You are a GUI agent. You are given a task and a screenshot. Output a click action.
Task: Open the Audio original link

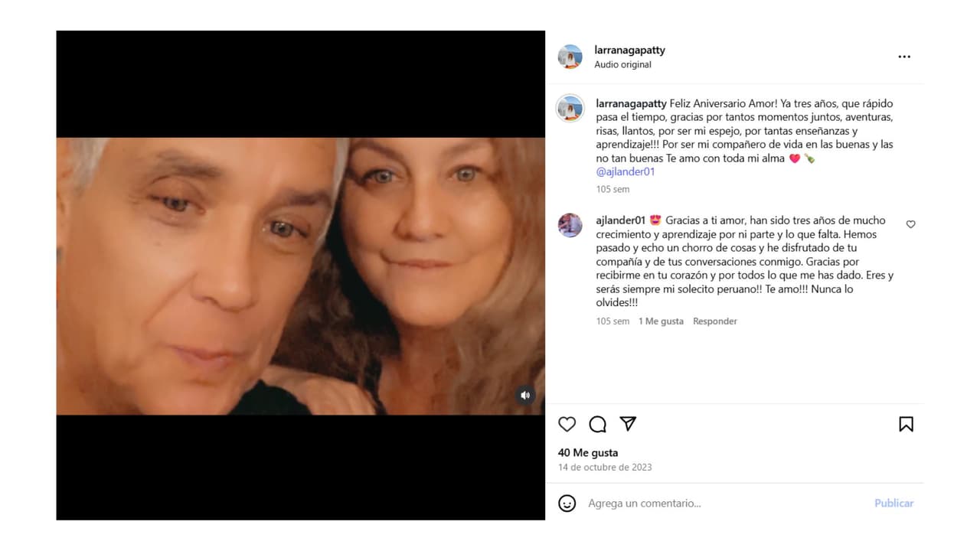(x=622, y=64)
